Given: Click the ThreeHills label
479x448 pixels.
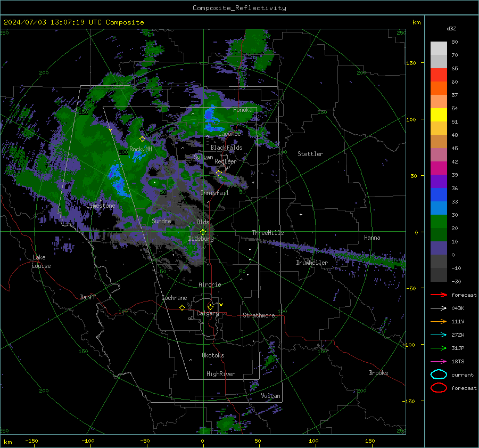Looking at the screenshot, I should click(x=268, y=233).
